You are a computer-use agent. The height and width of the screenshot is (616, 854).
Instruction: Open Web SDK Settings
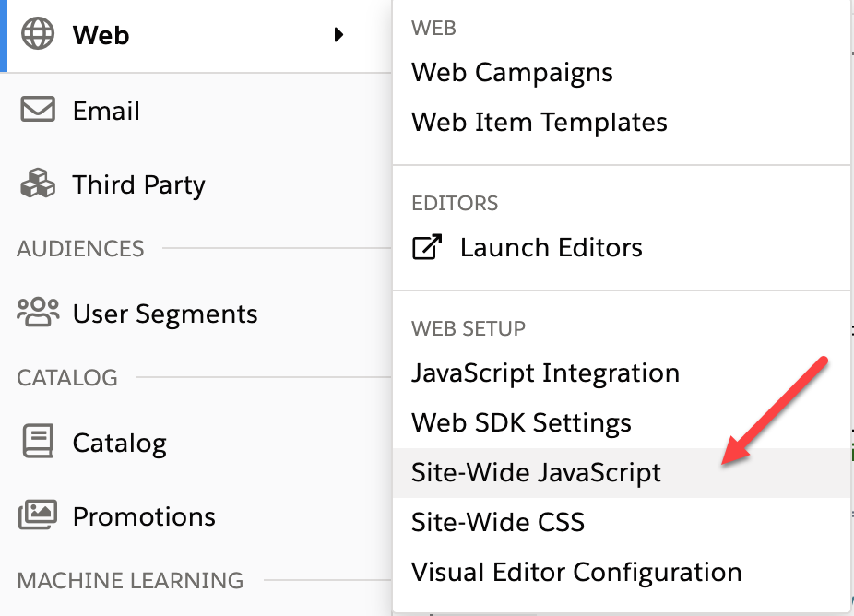[521, 423]
